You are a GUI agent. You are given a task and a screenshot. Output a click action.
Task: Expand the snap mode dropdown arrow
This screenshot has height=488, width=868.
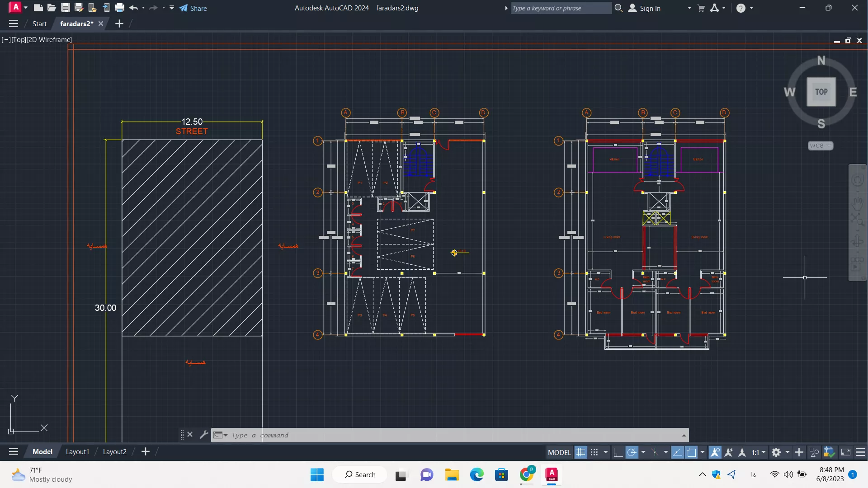[x=606, y=452]
